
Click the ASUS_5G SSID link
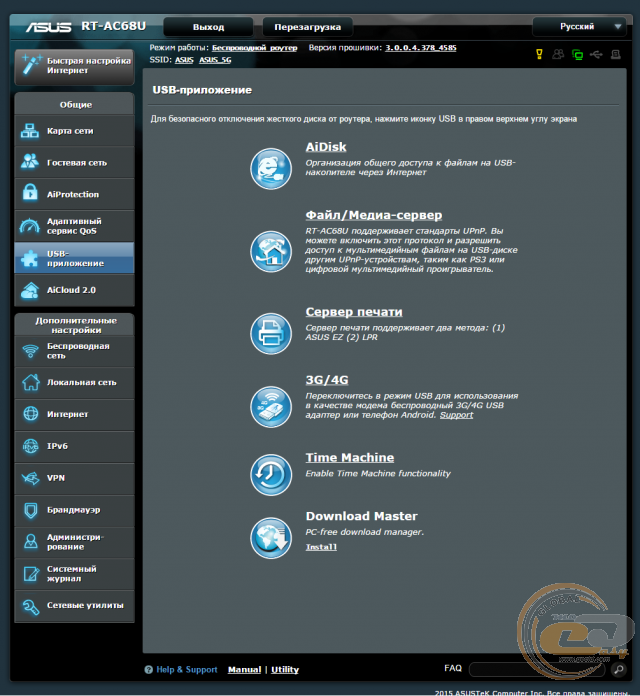(x=215, y=60)
